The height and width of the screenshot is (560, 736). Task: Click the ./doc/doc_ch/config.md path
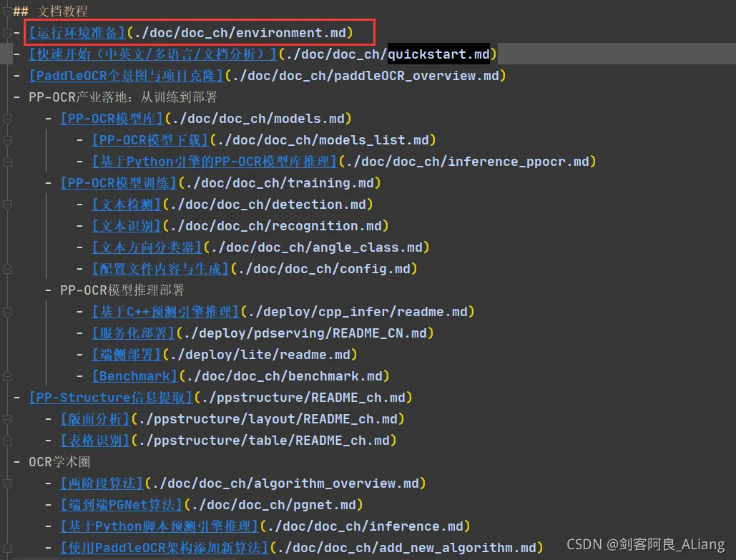pos(324,269)
